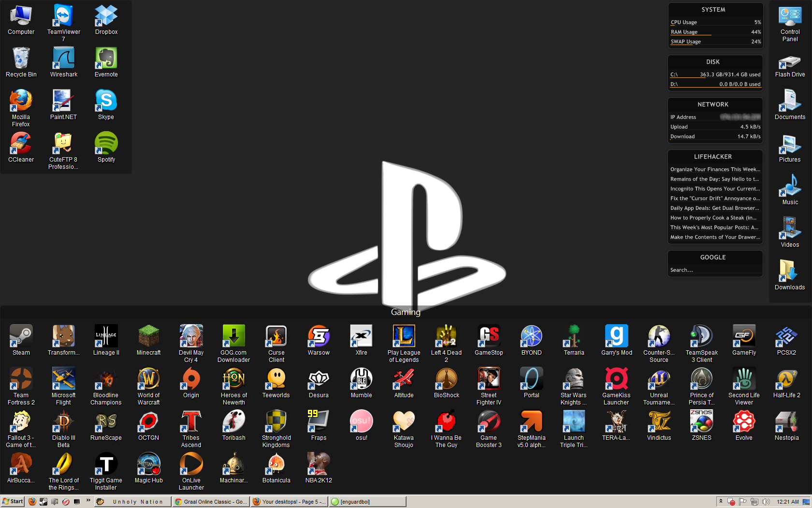Open the Lifehacker steak cooking headline

click(713, 218)
